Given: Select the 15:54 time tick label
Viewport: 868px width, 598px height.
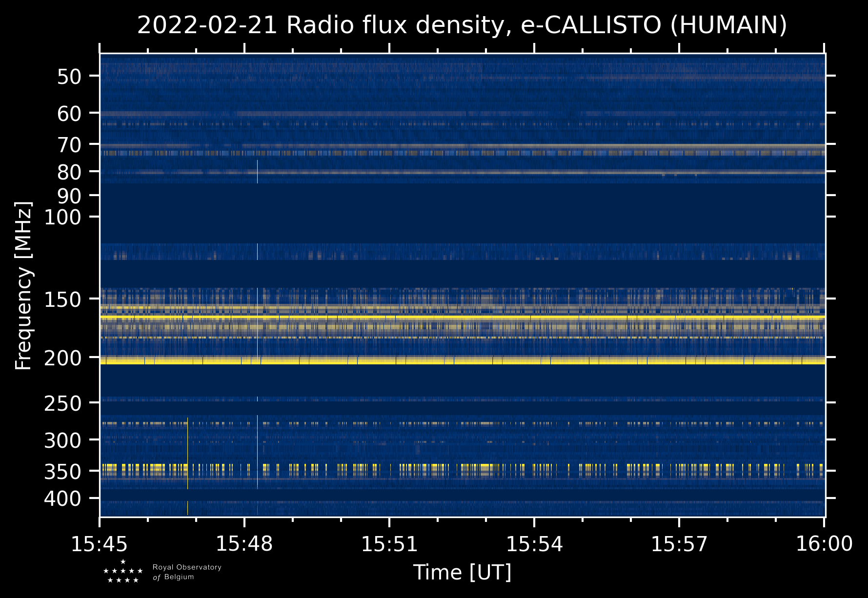Looking at the screenshot, I should click(534, 544).
